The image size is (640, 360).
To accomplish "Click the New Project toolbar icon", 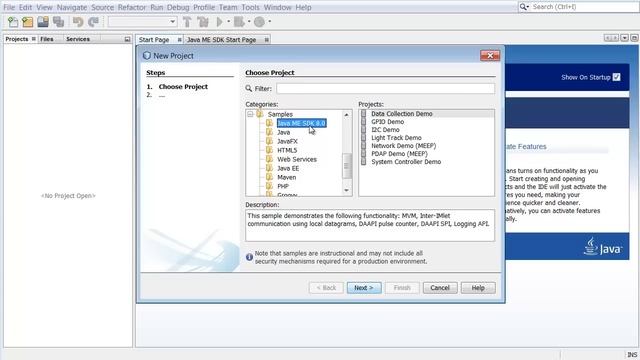I will coord(28,22).
